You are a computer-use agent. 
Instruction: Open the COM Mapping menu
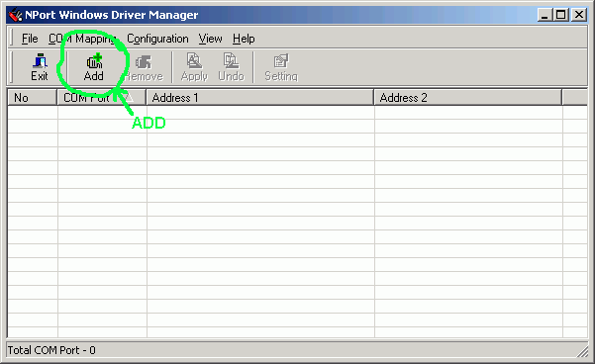82,39
